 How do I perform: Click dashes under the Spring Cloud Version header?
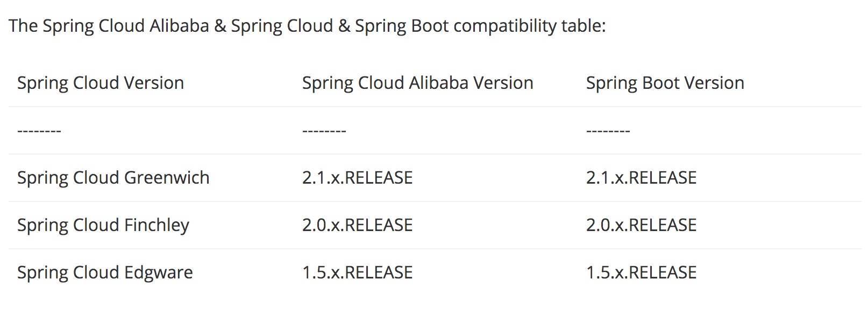click(x=39, y=131)
